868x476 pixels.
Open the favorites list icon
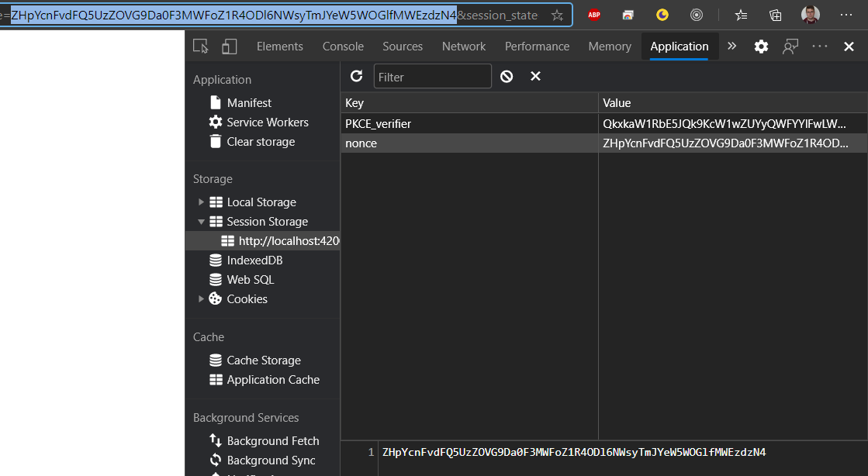tap(741, 14)
